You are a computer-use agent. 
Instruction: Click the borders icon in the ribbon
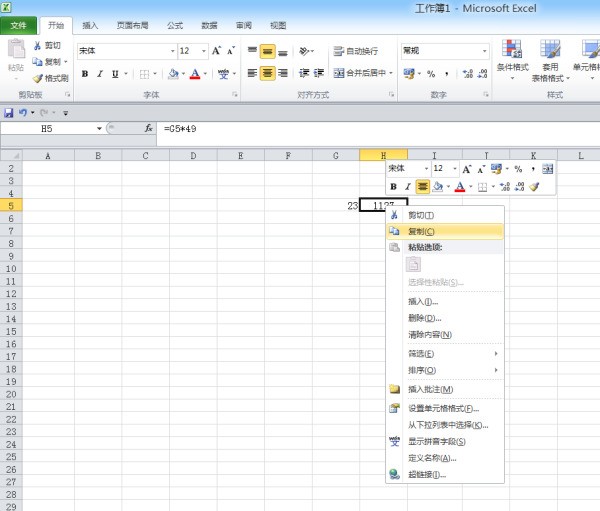(x=144, y=73)
